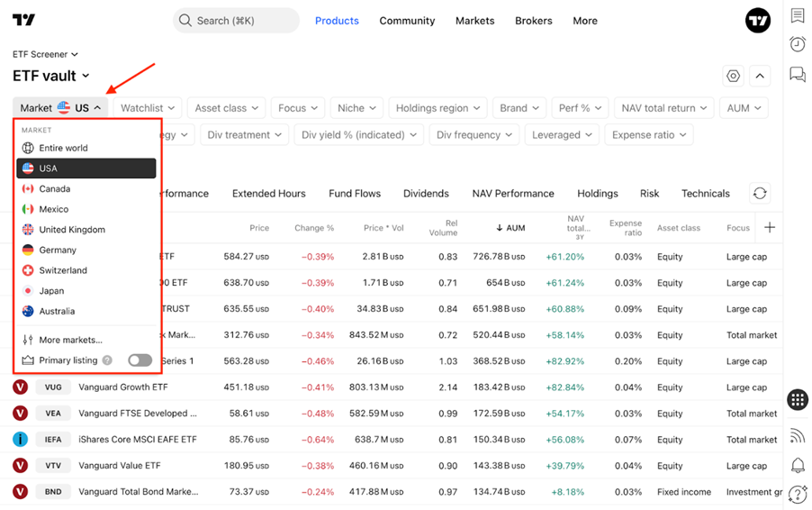This screenshot has width=812, height=510.
Task: Open the watchlist panel icon
Action: [x=798, y=15]
